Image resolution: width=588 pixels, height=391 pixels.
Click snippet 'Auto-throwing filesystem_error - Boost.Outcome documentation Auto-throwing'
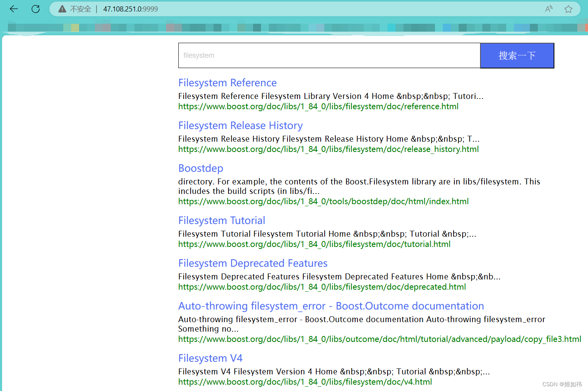362,324
